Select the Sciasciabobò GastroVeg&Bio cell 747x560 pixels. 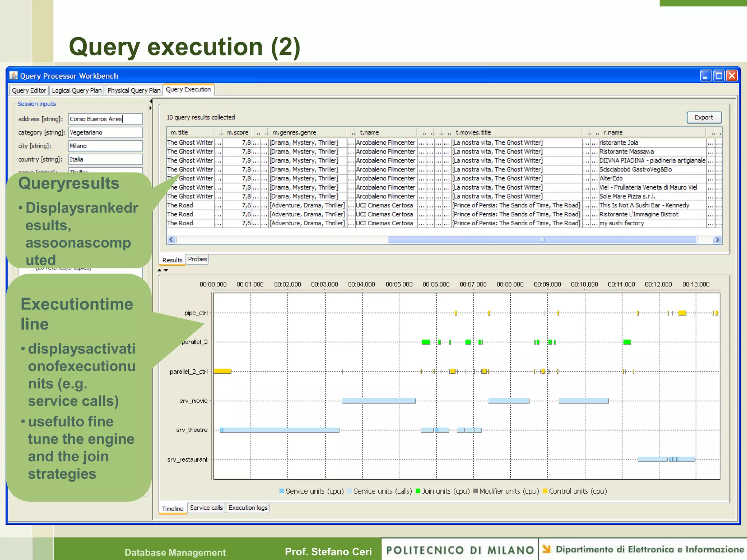click(x=652, y=170)
